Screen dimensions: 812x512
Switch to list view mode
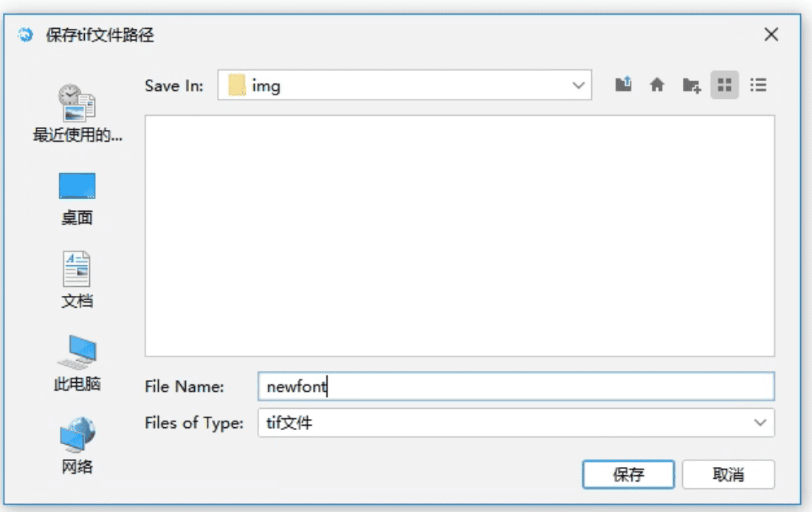pyautogui.click(x=758, y=85)
